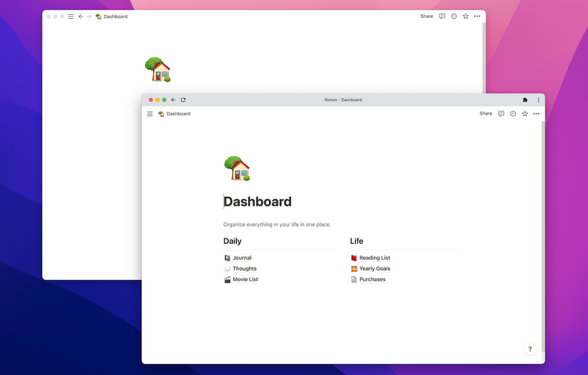
Task: Open the Reading List page link
Action: 375,258
